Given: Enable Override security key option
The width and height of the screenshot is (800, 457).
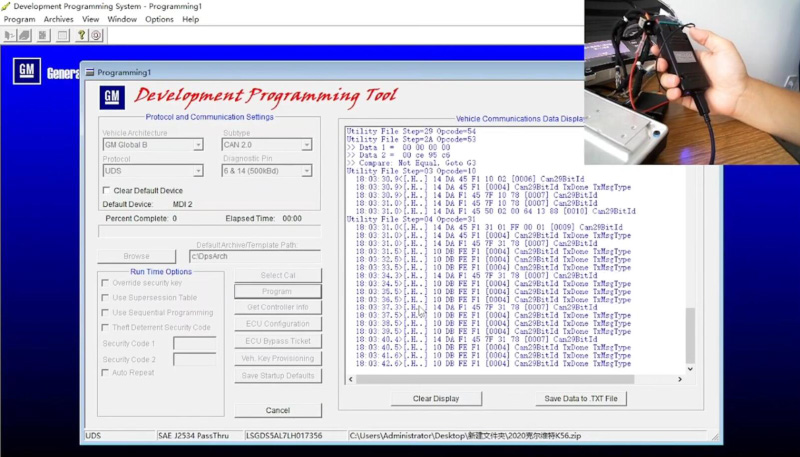Looking at the screenshot, I should pos(105,283).
